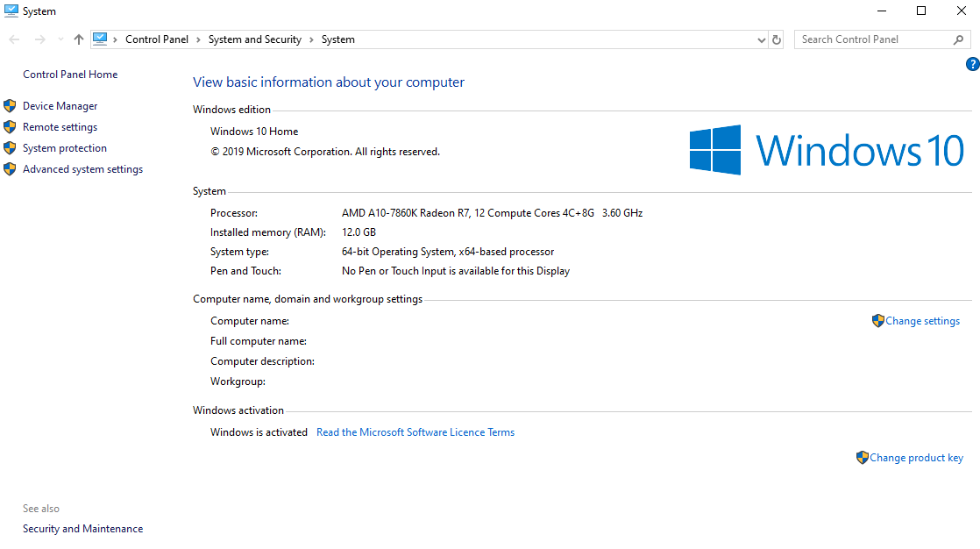Open Remote settings
Image resolution: width=980 pixels, height=549 pixels.
(60, 127)
